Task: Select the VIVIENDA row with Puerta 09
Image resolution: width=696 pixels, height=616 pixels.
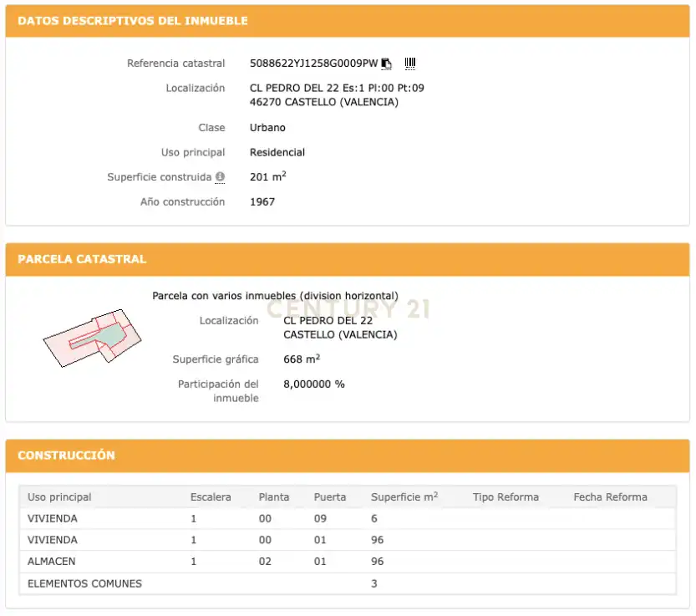Action: (348, 519)
